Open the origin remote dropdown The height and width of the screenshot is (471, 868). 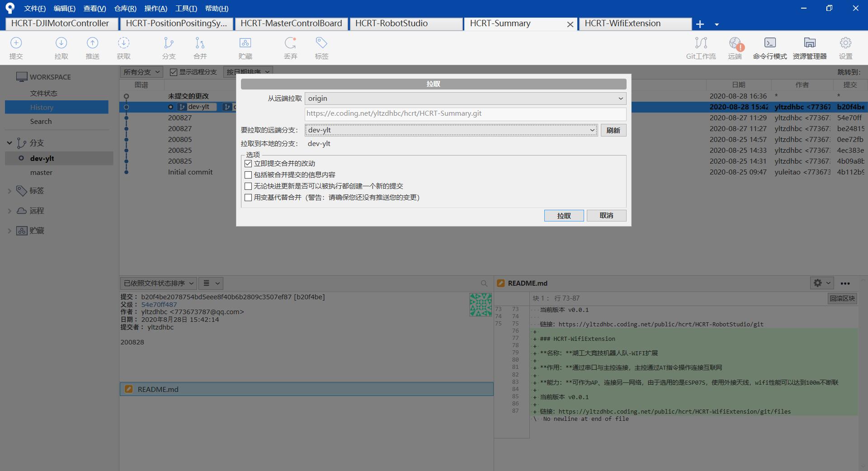(465, 99)
